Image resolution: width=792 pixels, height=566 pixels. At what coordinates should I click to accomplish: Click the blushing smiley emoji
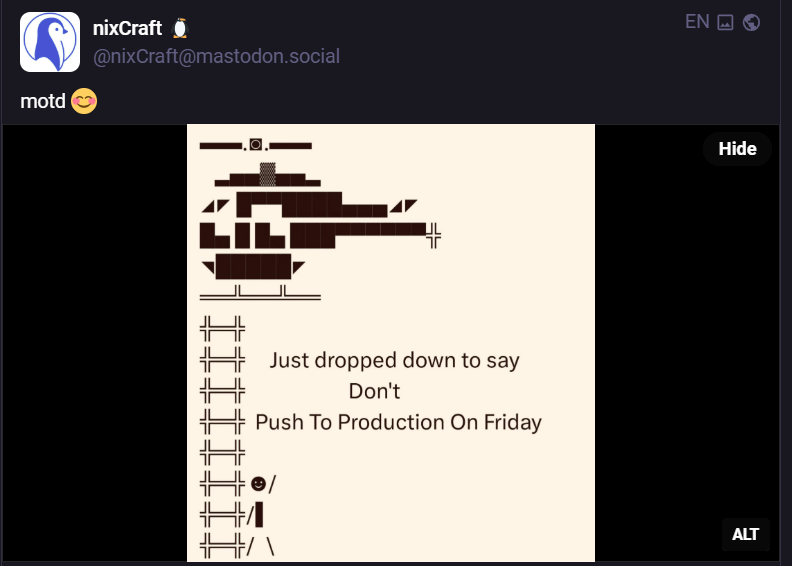pyautogui.click(x=84, y=101)
